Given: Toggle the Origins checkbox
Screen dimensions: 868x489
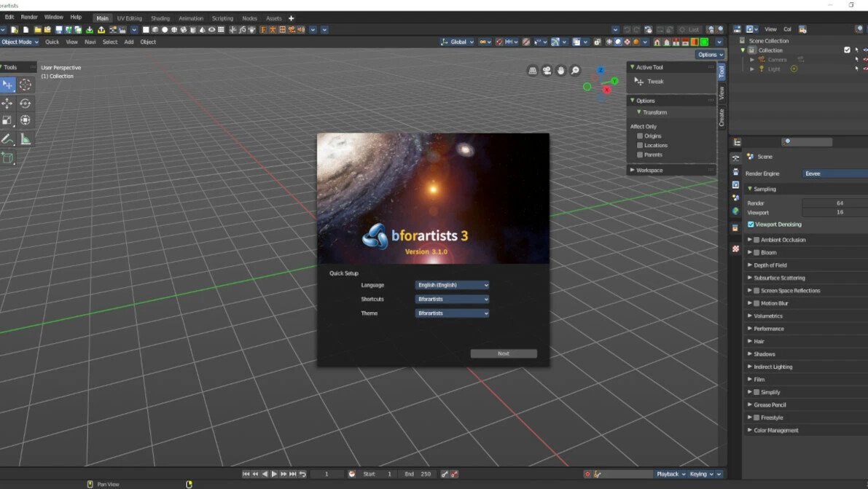Looking at the screenshot, I should click(640, 136).
